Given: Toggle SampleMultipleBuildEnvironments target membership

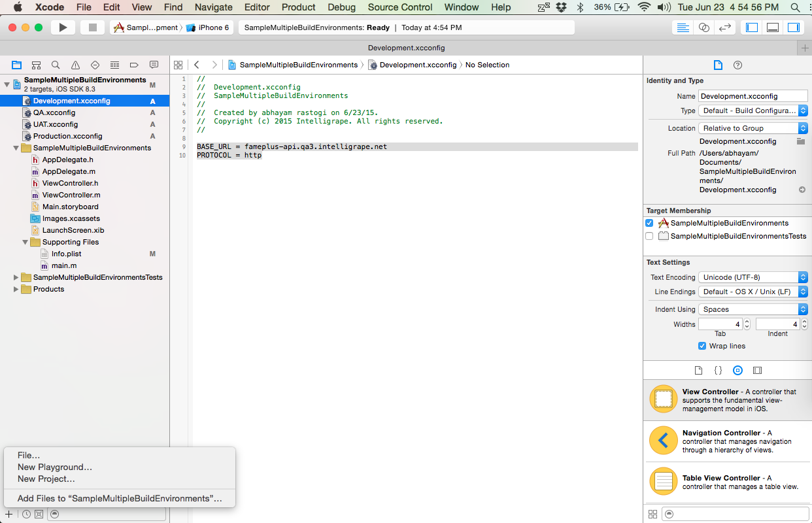Looking at the screenshot, I should 649,223.
